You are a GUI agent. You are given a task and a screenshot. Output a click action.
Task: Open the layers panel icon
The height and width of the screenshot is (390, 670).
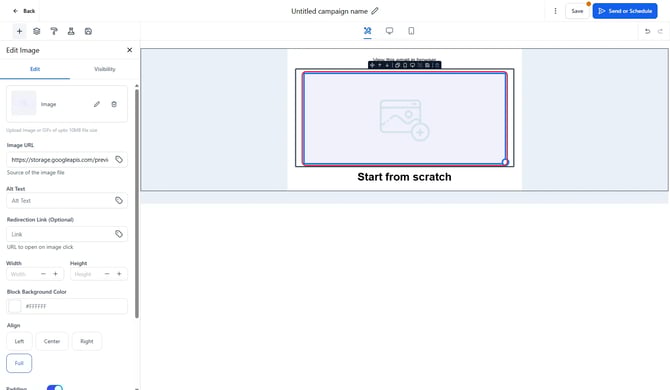pos(37,31)
